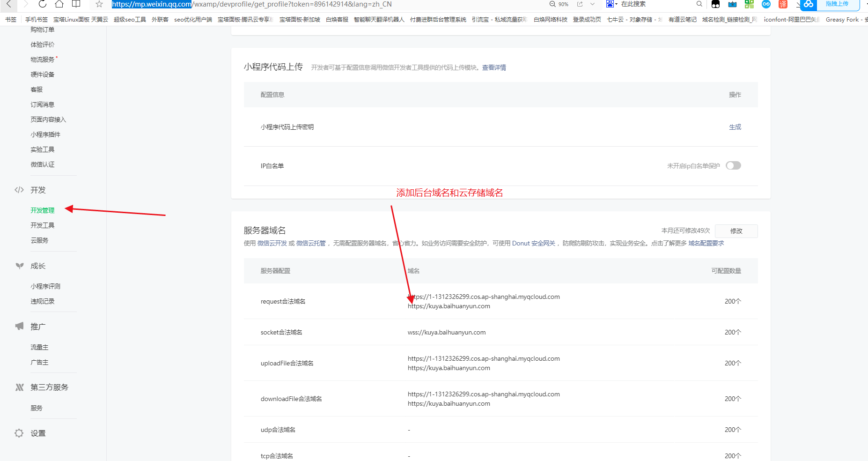Click the 开发 code icon in sidebar
This screenshot has width=868, height=461.
19,190
